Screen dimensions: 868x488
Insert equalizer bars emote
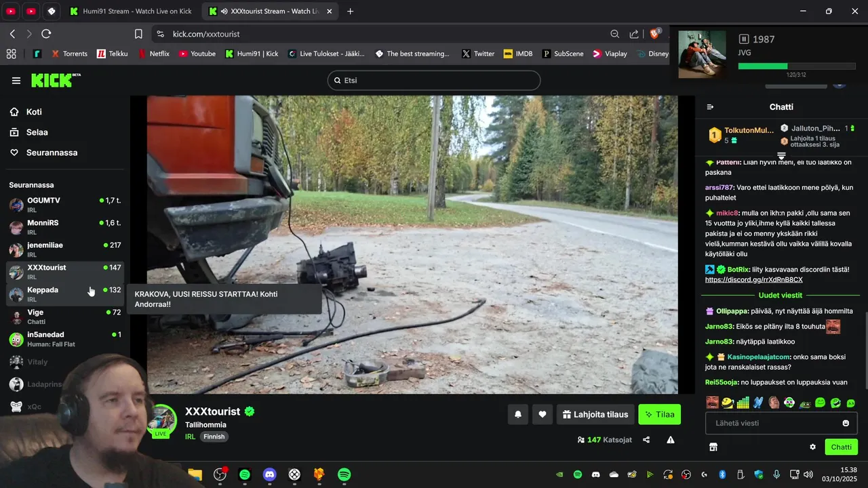[743, 403]
